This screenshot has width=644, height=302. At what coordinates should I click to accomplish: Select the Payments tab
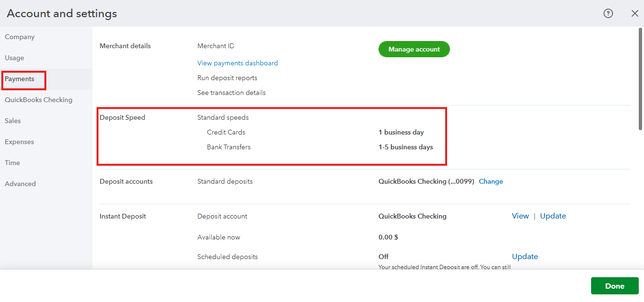point(20,79)
